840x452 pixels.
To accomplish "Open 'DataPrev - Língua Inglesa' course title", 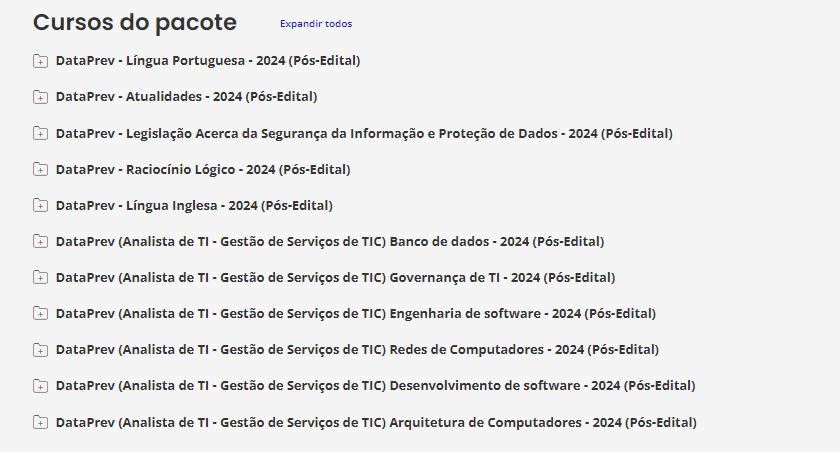I will 194,205.
